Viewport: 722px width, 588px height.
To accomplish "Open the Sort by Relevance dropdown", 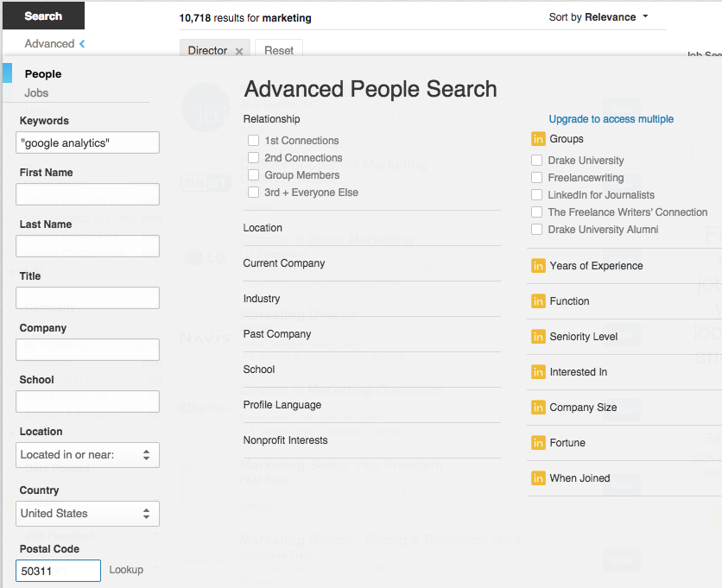I will coord(598,17).
